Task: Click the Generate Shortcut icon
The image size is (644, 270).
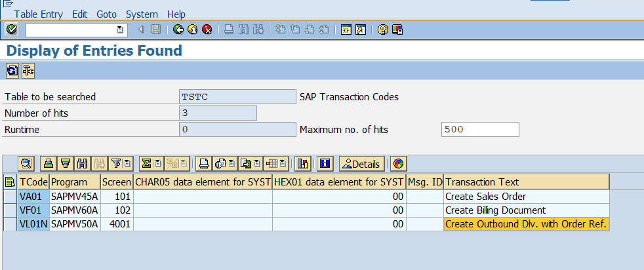Action: [361, 29]
